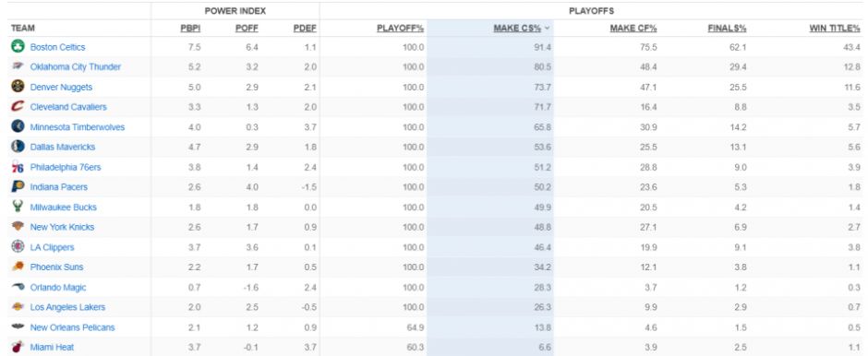Sort by PLAYOFF% column header
The width and height of the screenshot is (868, 356).
(400, 29)
